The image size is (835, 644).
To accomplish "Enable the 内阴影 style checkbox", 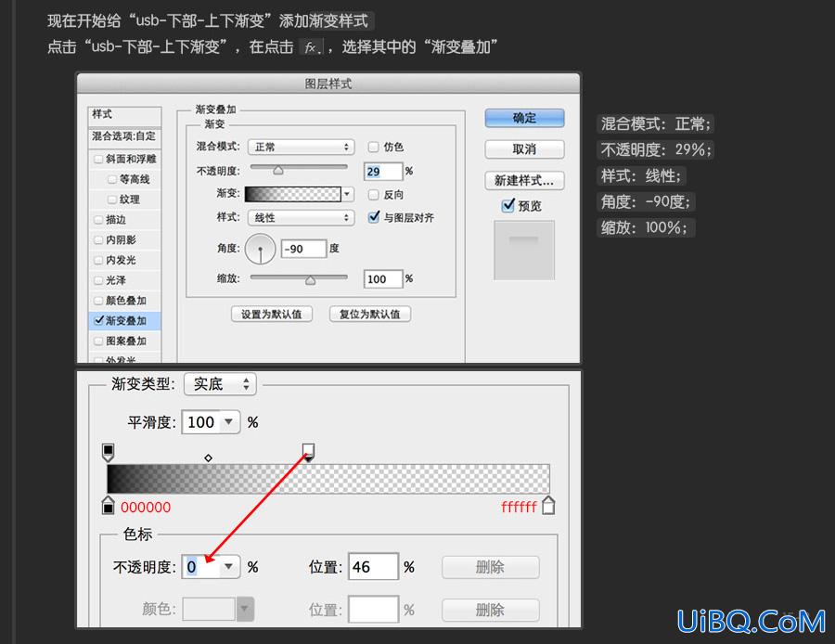I will [x=98, y=239].
